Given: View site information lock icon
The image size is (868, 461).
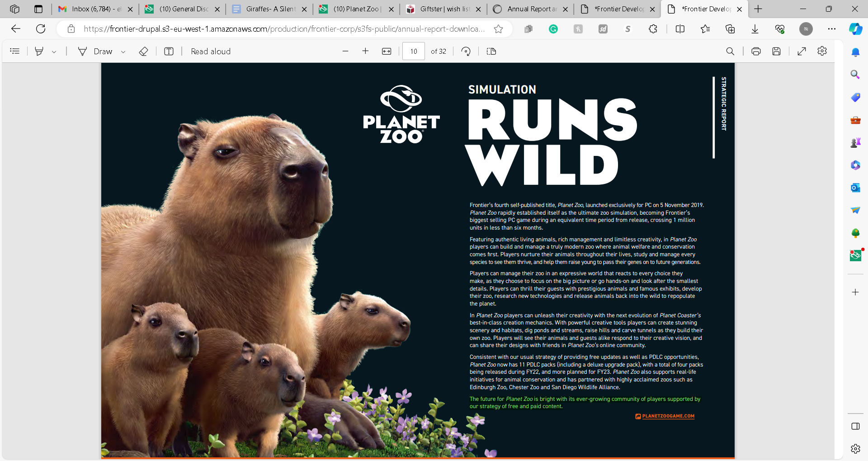Looking at the screenshot, I should pyautogui.click(x=71, y=29).
